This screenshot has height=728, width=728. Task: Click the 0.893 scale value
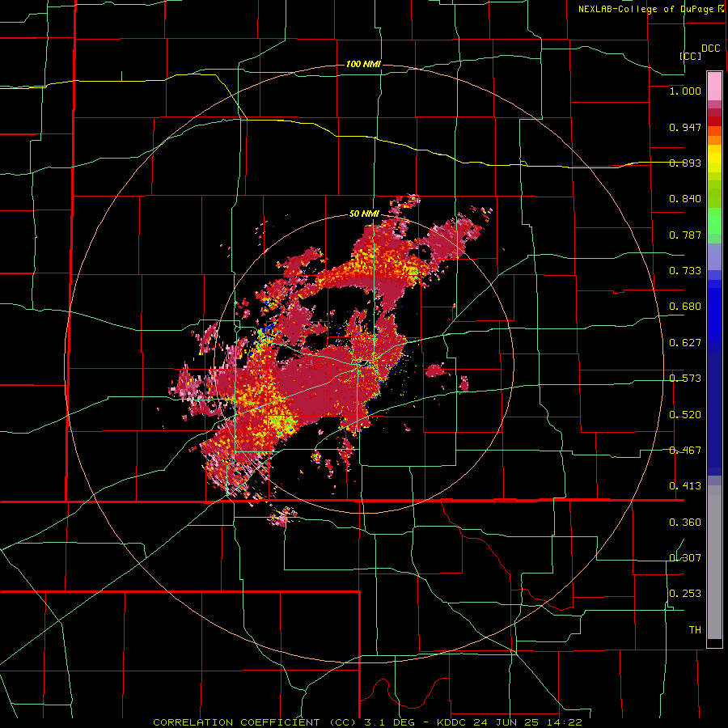(685, 163)
